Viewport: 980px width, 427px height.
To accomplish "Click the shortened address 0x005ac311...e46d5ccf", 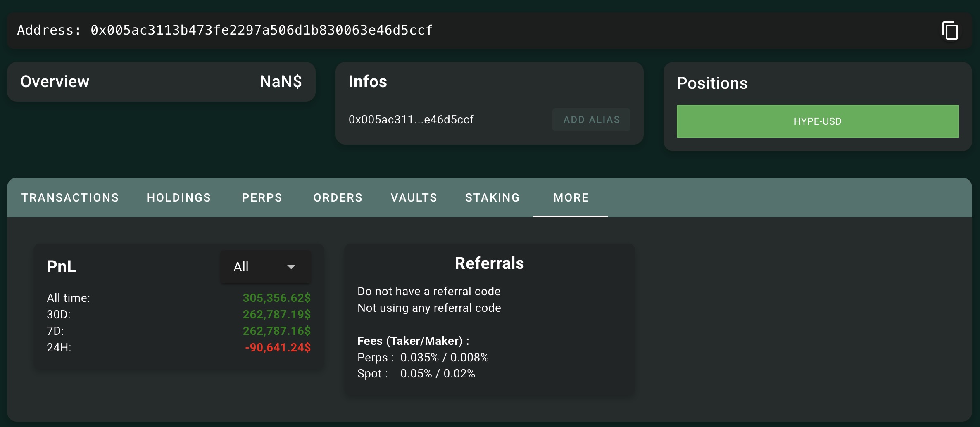I will 411,120.
